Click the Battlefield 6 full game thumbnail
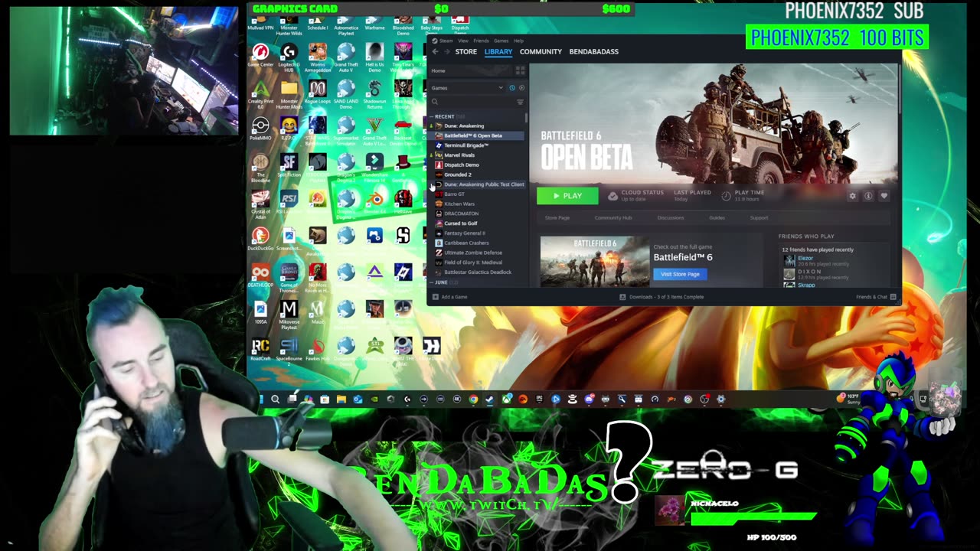 point(595,262)
